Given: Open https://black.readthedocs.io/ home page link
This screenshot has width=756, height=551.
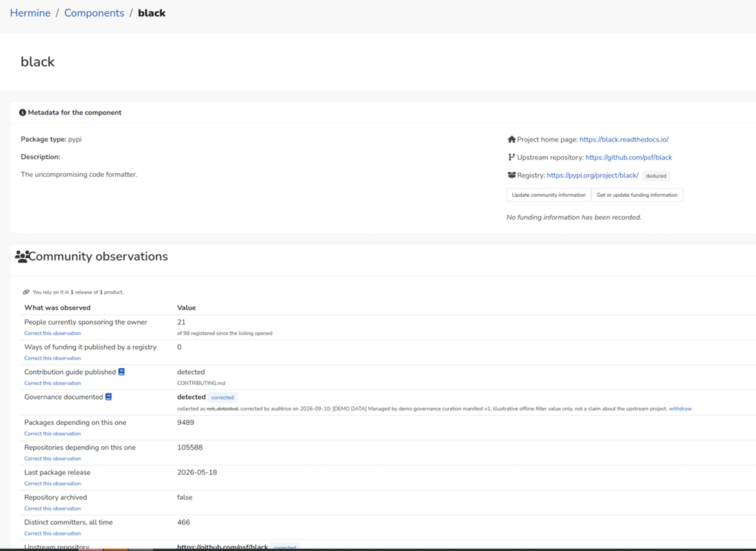Looking at the screenshot, I should 624,139.
